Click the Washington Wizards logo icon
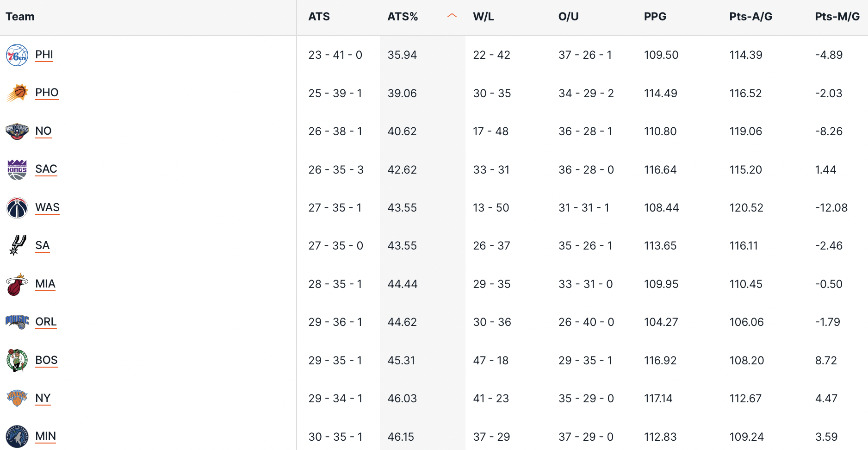The width and height of the screenshot is (868, 450). 17,208
